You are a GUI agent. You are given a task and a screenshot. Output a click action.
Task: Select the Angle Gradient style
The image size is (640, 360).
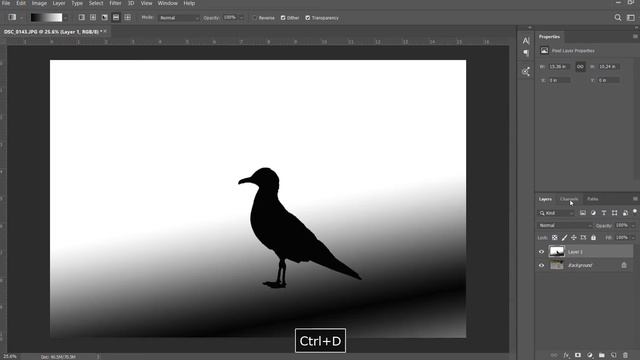coord(104,18)
